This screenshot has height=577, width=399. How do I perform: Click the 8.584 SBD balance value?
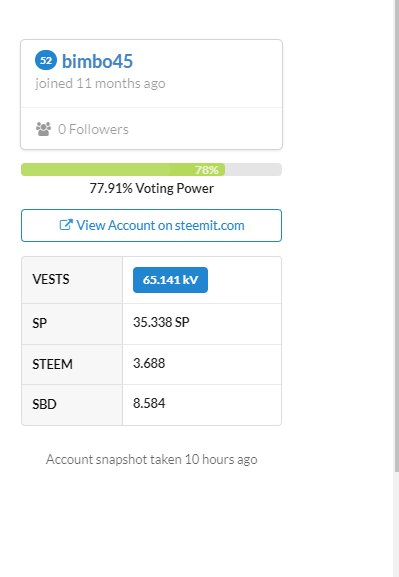pos(149,403)
